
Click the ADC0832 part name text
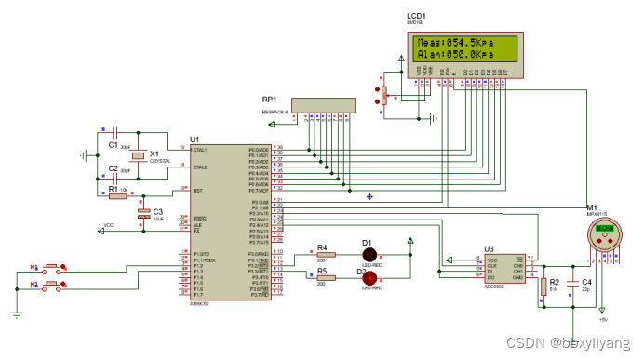coord(493,287)
